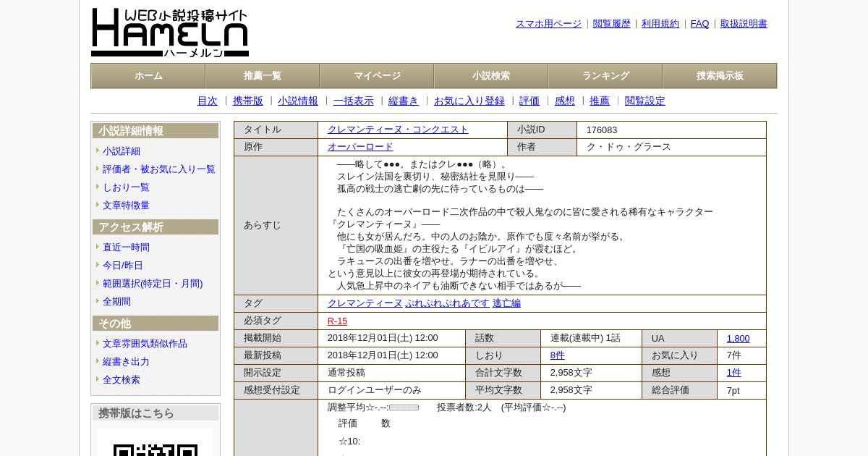Open the 評価 link in sub menu
868x456 pixels.
click(x=529, y=101)
